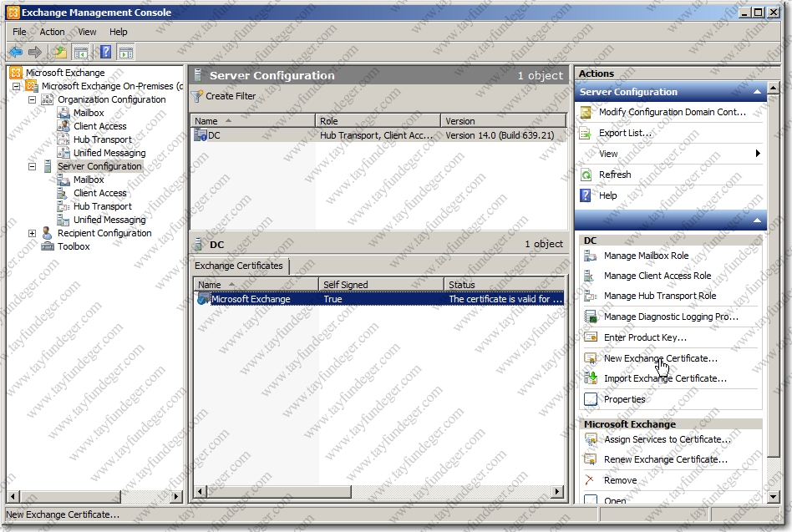Open Properties in the DC actions

(x=624, y=399)
